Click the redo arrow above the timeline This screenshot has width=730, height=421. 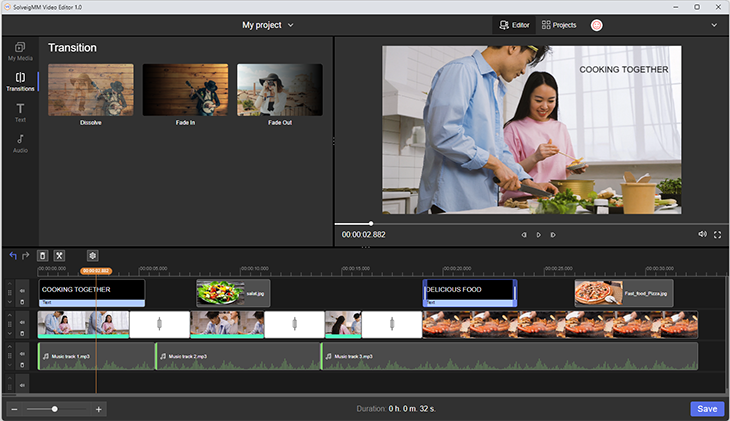25,256
